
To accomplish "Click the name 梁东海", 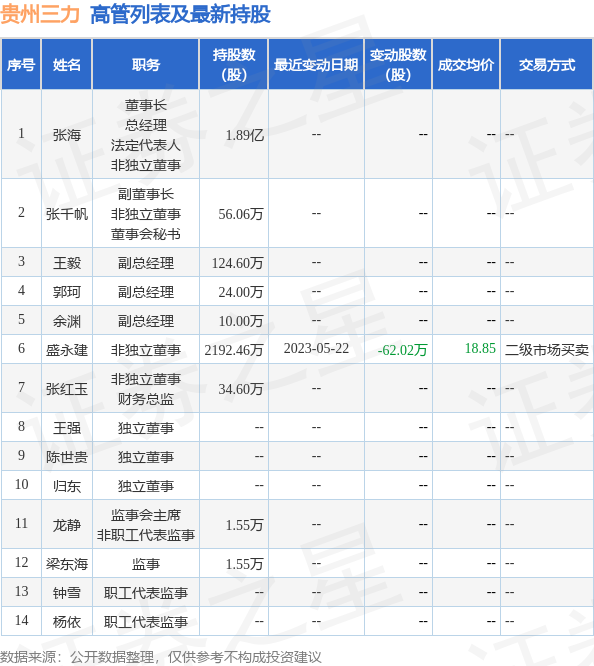I will point(67,564).
